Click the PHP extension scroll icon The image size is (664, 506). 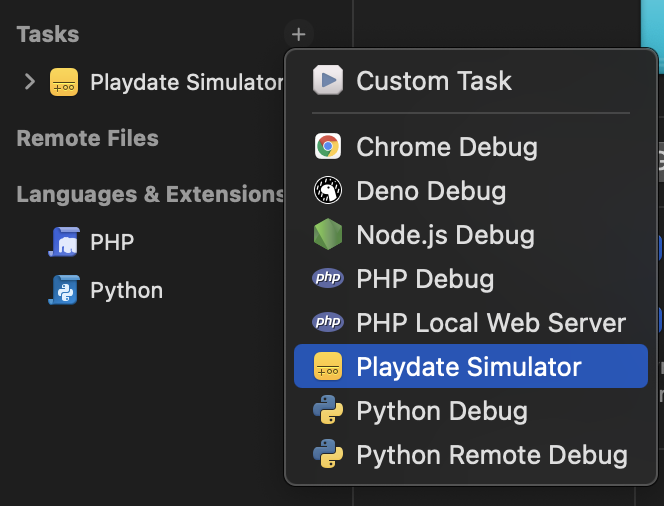(64, 242)
